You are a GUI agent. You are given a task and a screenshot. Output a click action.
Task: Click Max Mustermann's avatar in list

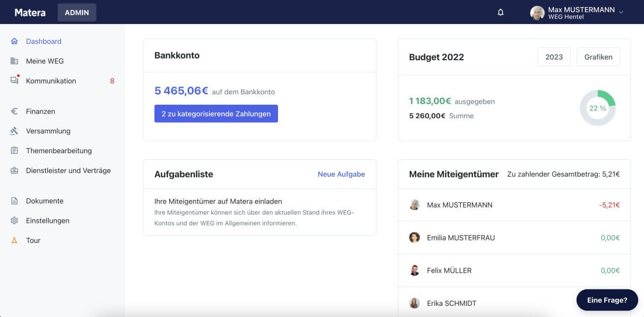(x=415, y=205)
